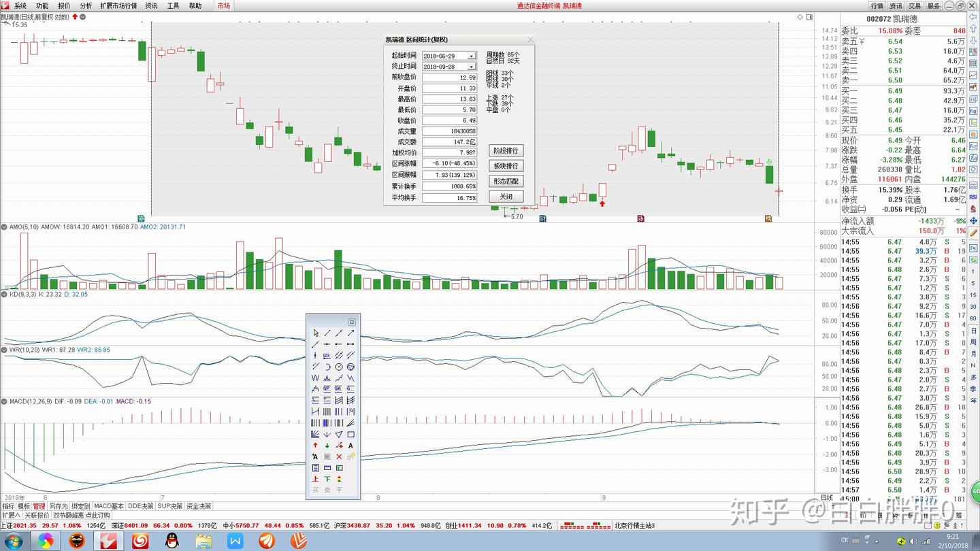Viewport: 980px width, 551px height.
Task: Open the 工具 menu
Action: click(x=173, y=5)
